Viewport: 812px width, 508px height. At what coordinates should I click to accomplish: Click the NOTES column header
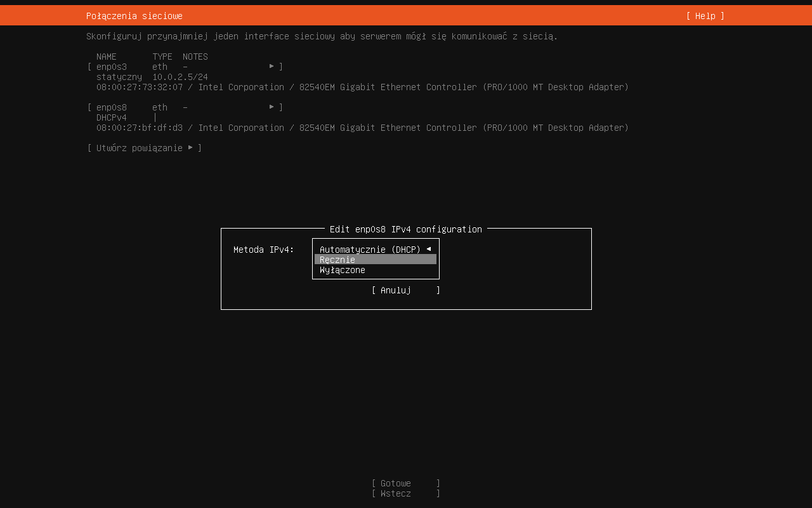tap(195, 57)
